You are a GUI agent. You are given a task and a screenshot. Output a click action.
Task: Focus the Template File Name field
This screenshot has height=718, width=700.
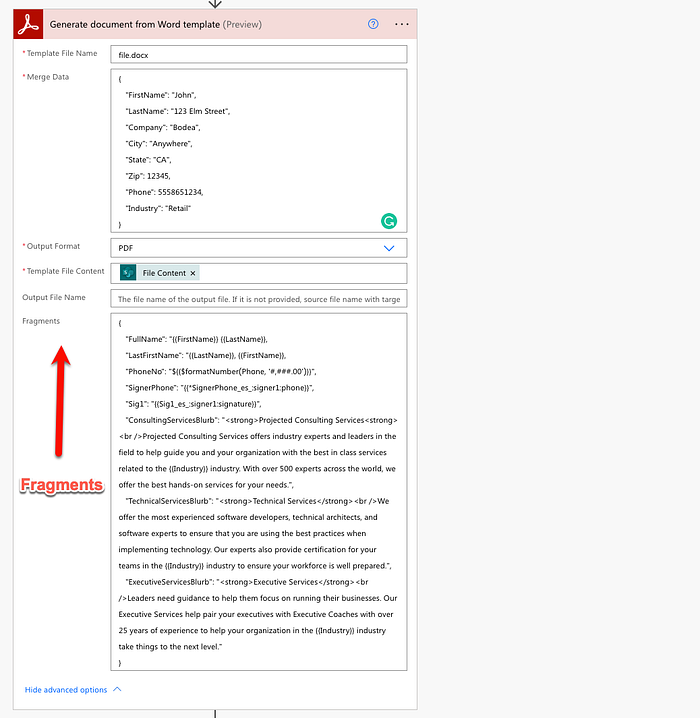pos(259,54)
